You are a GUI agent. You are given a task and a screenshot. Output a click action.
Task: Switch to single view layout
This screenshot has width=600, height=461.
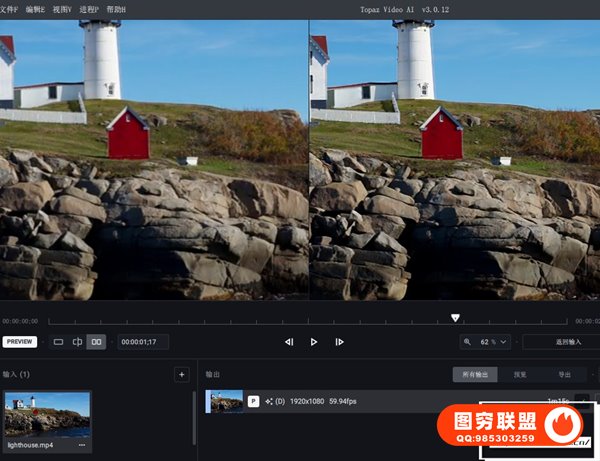[x=58, y=342]
